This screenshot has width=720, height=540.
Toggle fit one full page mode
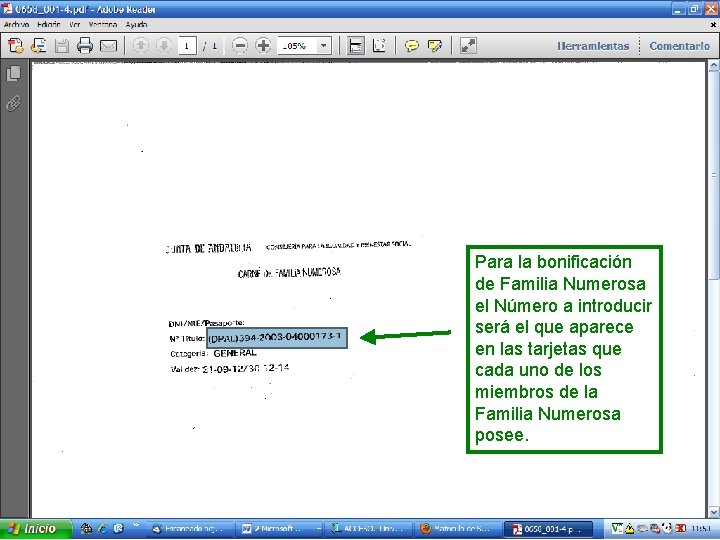point(379,45)
